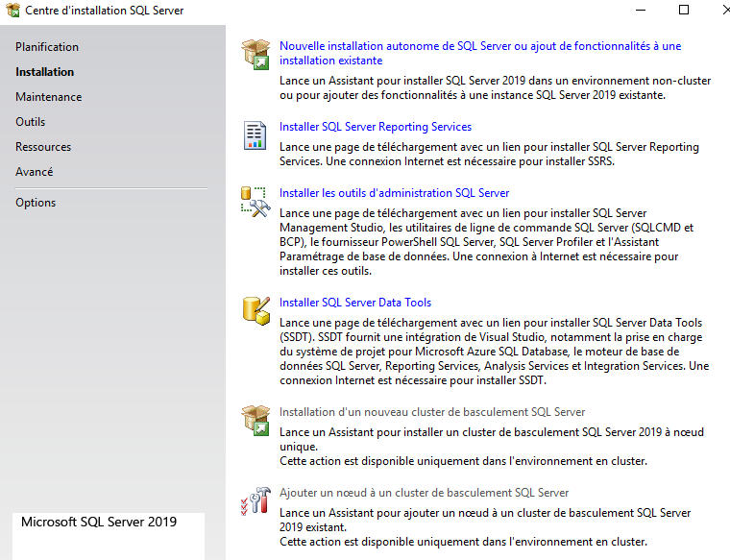This screenshot has height=560, width=730.
Task: Click the SQL Server Data Tools icon
Action: 255,310
